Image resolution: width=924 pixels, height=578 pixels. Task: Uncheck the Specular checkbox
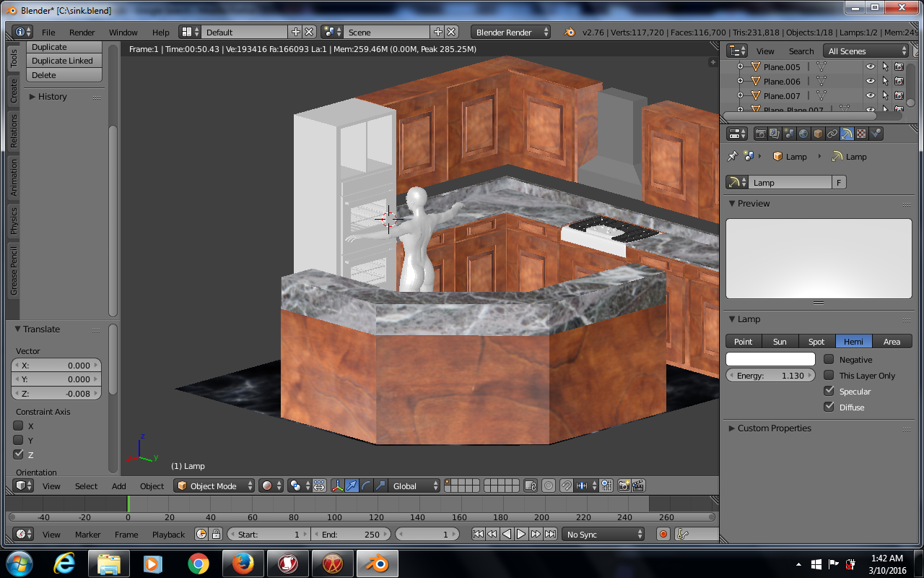(x=829, y=391)
